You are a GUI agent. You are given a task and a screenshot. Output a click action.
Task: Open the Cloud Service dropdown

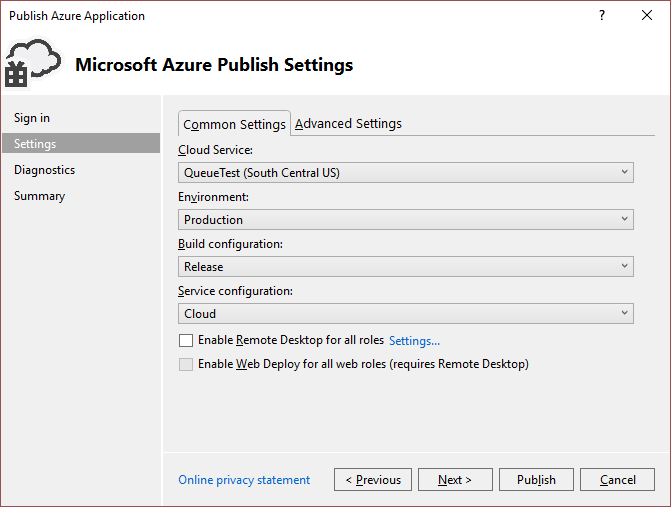click(x=405, y=173)
